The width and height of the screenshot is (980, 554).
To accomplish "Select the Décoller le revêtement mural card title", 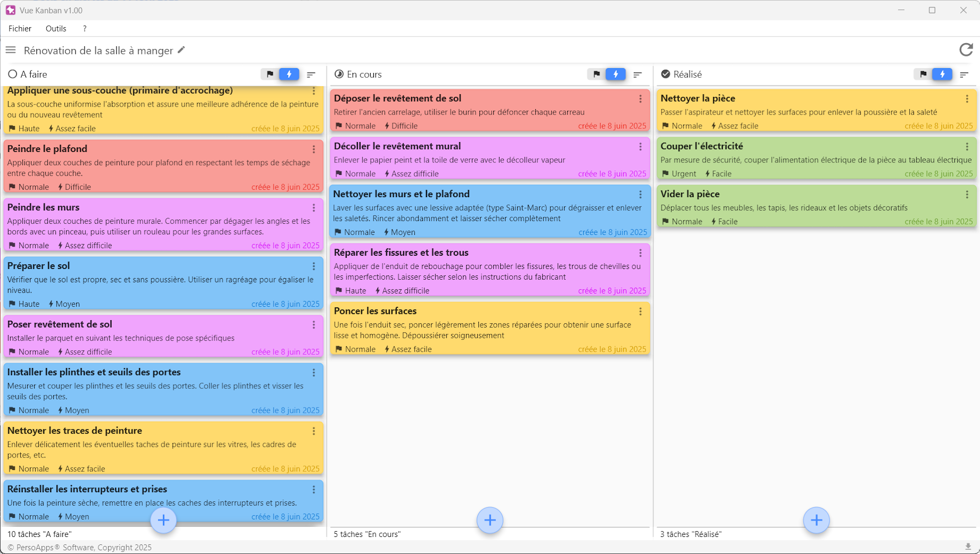I will [397, 146].
